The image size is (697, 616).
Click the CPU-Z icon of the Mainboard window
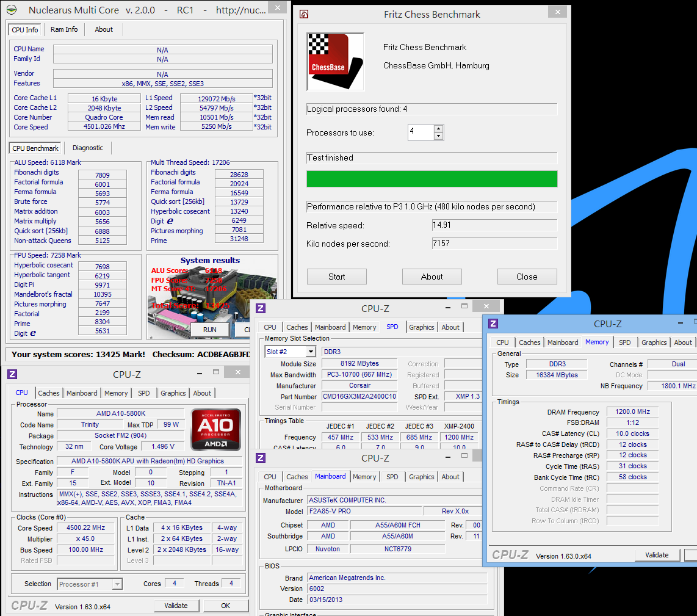pos(261,458)
